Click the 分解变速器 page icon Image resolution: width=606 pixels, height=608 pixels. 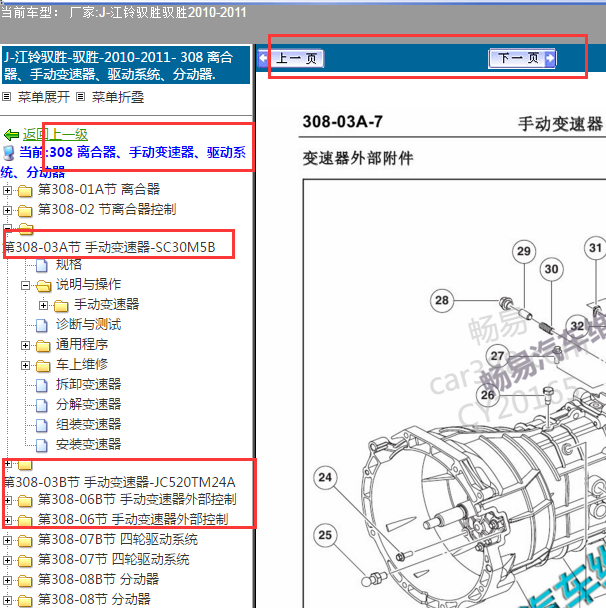(x=42, y=406)
